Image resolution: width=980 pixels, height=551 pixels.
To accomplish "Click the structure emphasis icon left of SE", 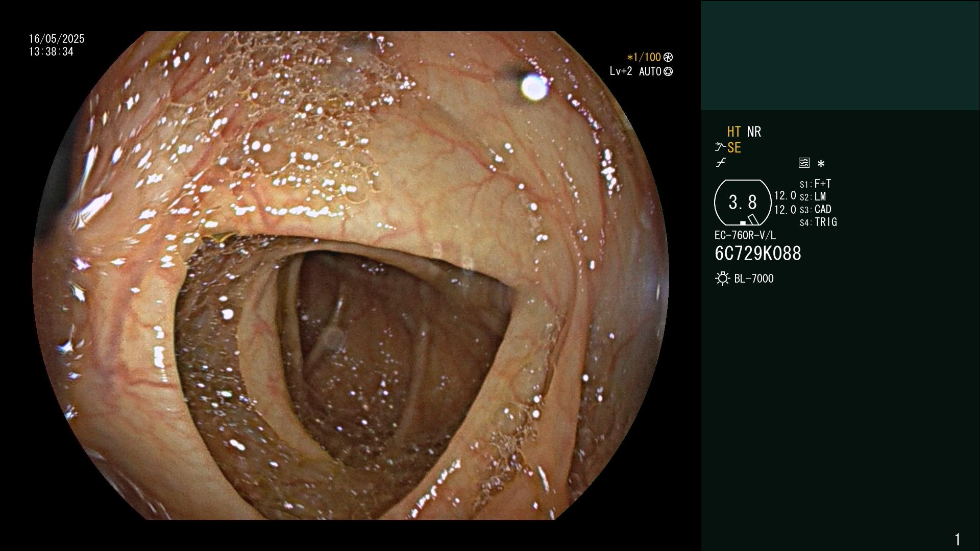I will coord(720,147).
